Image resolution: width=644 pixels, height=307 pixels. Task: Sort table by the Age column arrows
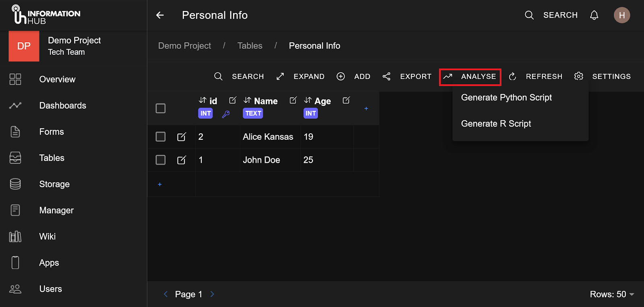[x=308, y=100]
